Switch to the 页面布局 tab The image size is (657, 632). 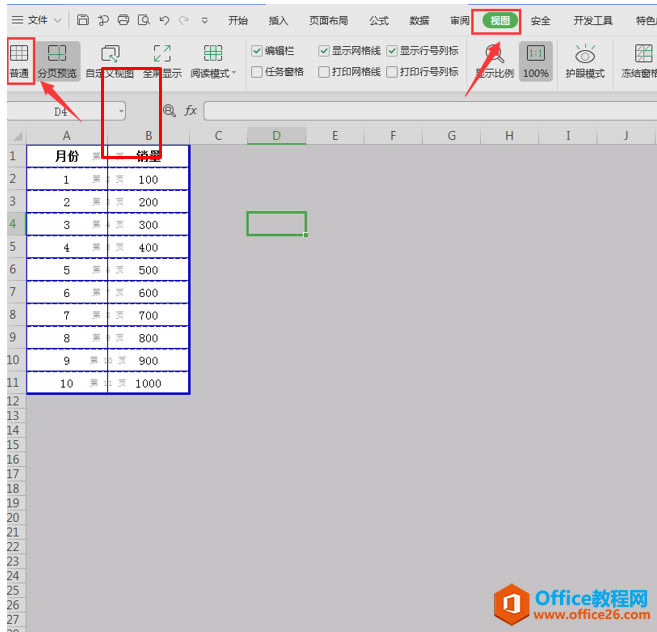coord(328,20)
